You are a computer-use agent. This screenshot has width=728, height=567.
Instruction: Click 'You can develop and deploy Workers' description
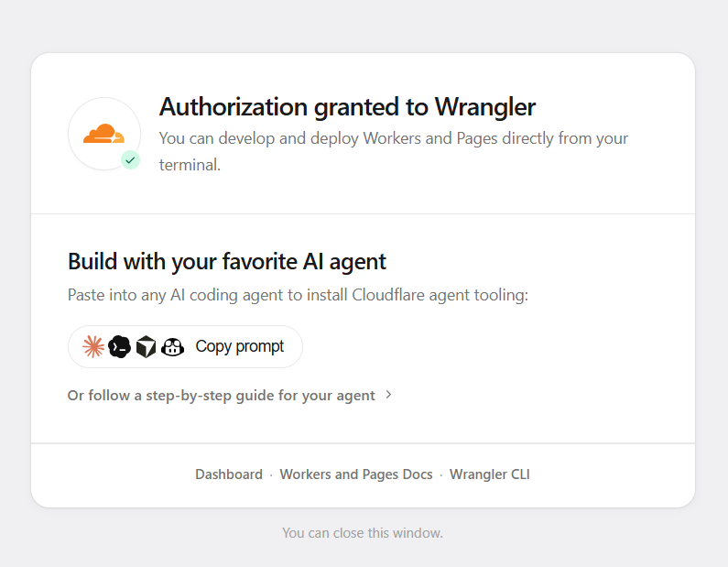(394, 151)
